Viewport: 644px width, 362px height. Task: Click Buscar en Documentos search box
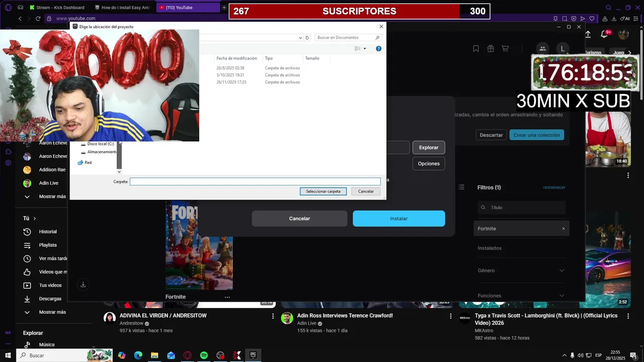[348, 38]
